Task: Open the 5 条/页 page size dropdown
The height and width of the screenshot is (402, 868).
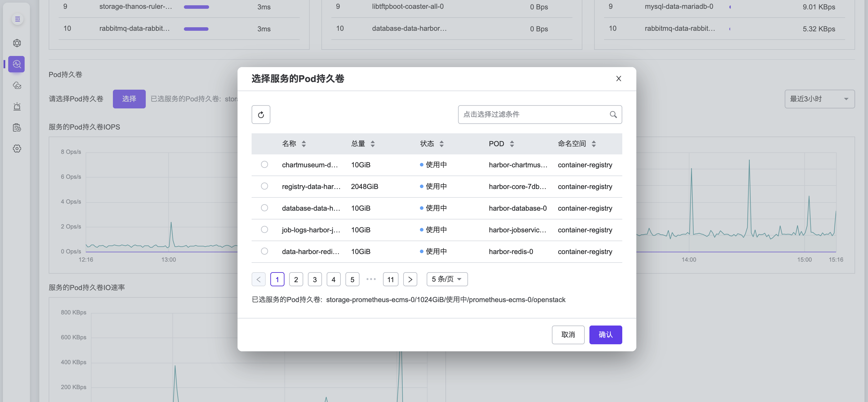Action: (447, 280)
